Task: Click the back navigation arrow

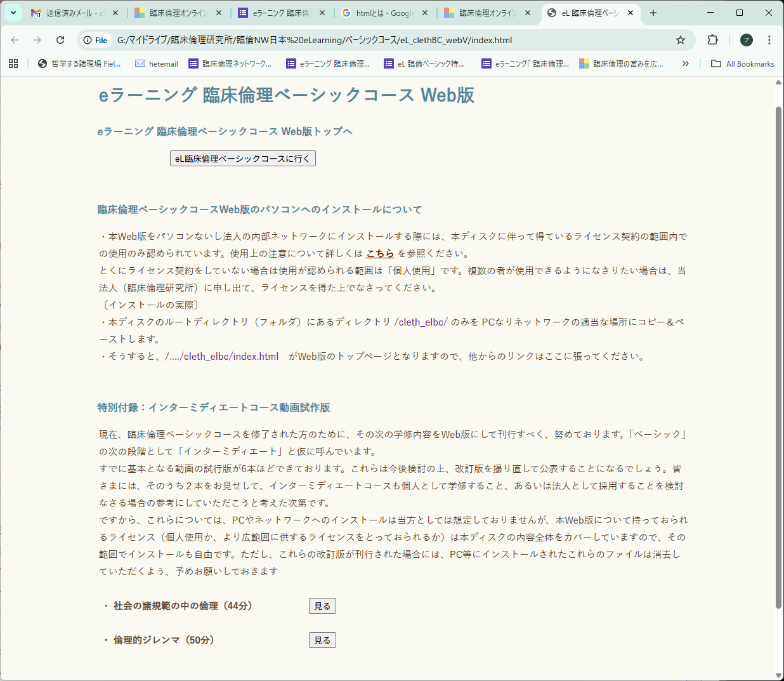Action: click(15, 39)
